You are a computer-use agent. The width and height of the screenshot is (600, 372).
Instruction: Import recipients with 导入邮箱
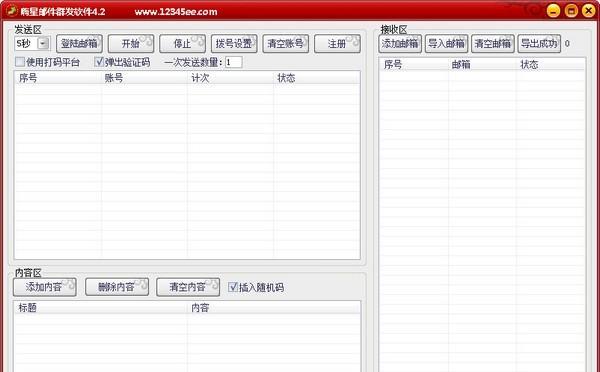pos(446,44)
